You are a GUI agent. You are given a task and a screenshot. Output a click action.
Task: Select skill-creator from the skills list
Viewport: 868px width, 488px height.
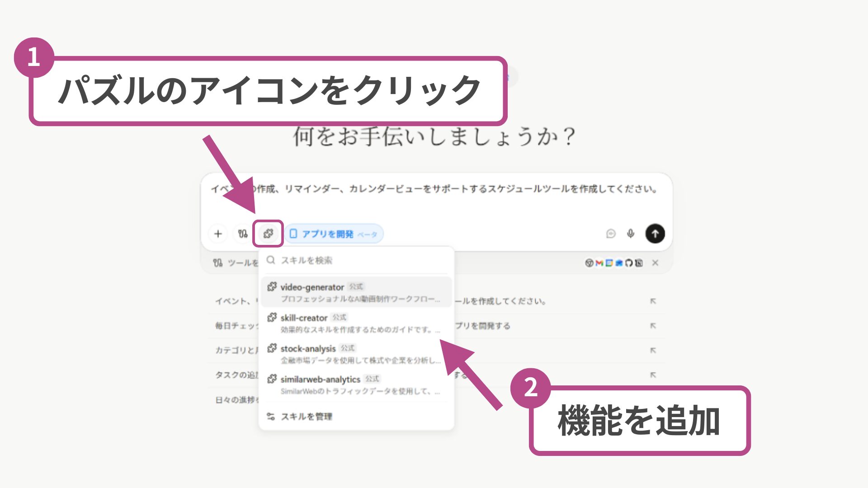coord(357,323)
